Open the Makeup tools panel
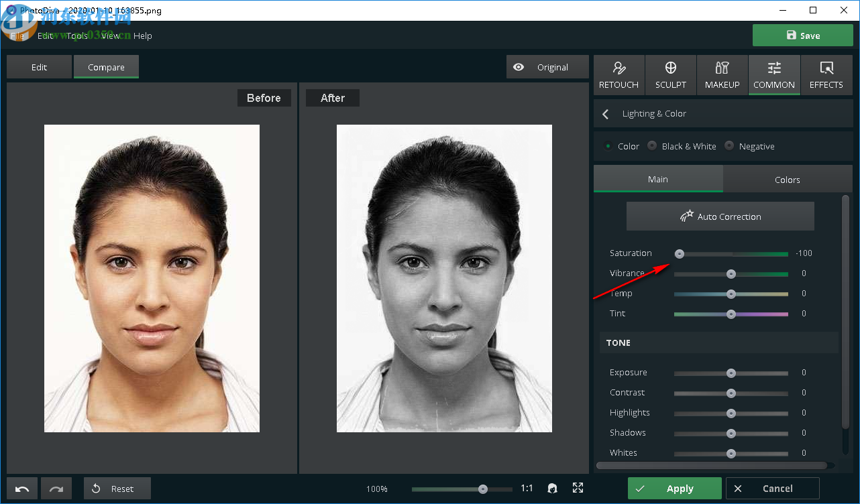Image resolution: width=860 pixels, height=504 pixels. click(x=722, y=75)
